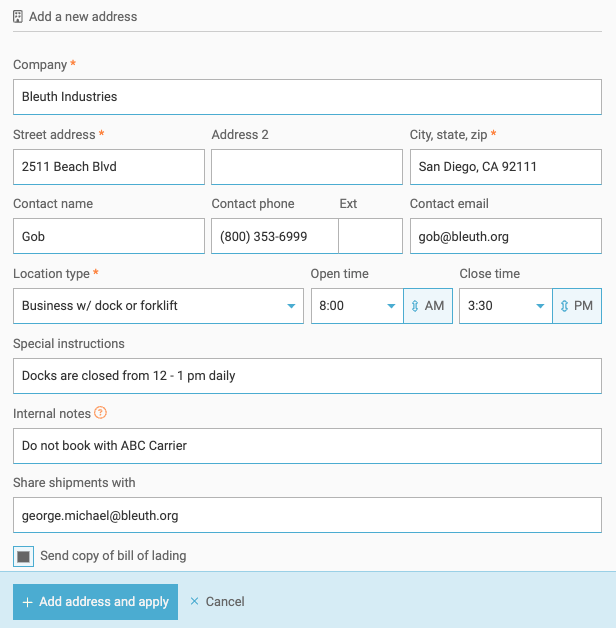The image size is (616, 628).
Task: Enable Send copy of bill of lading
Action: 24,556
